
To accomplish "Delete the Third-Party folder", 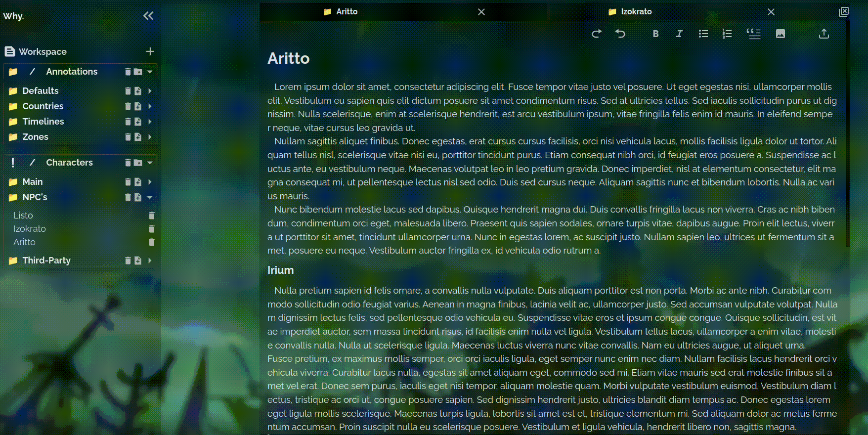I will click(128, 261).
